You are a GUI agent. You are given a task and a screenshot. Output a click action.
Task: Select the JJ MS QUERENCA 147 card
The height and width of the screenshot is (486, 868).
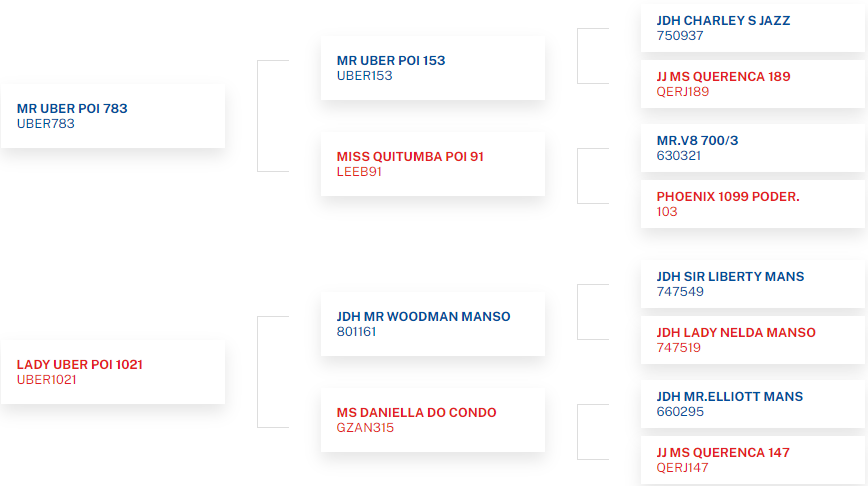(753, 460)
